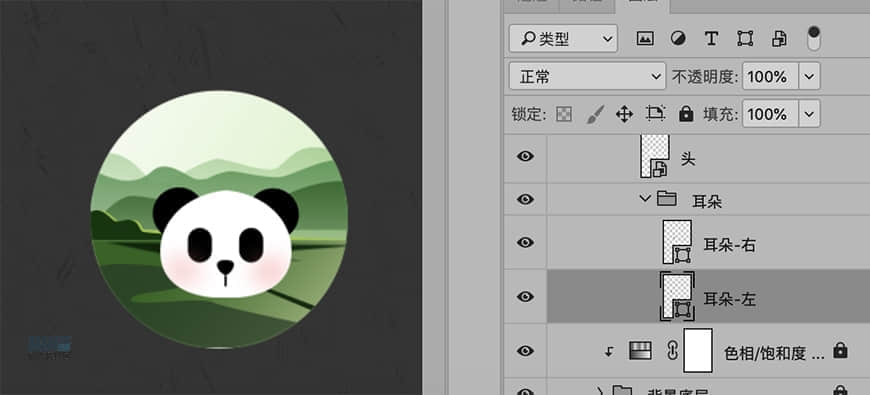
Task: Prevent artboard auto-nesting lock icon
Action: point(655,114)
